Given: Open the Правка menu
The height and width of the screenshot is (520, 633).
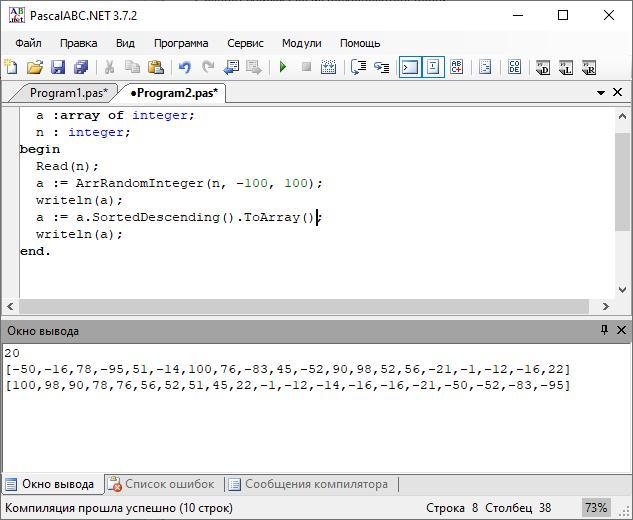Looking at the screenshot, I should pyautogui.click(x=78, y=43).
